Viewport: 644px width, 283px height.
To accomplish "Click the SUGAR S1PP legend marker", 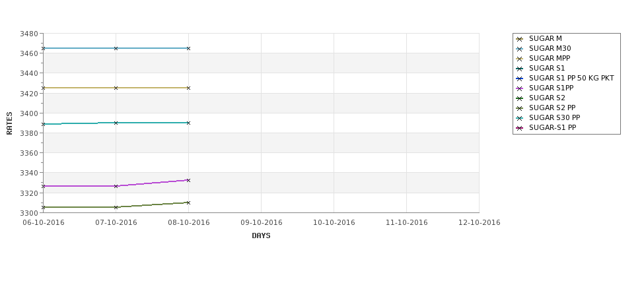I will click(x=520, y=88).
